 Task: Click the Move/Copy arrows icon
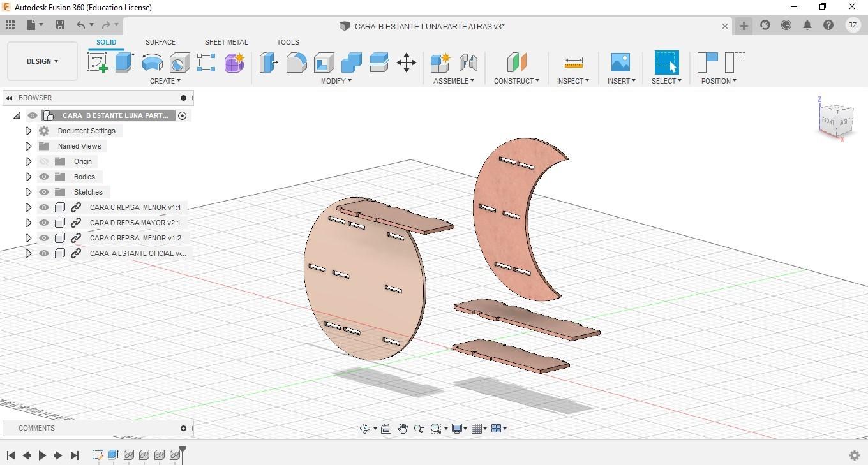click(407, 63)
